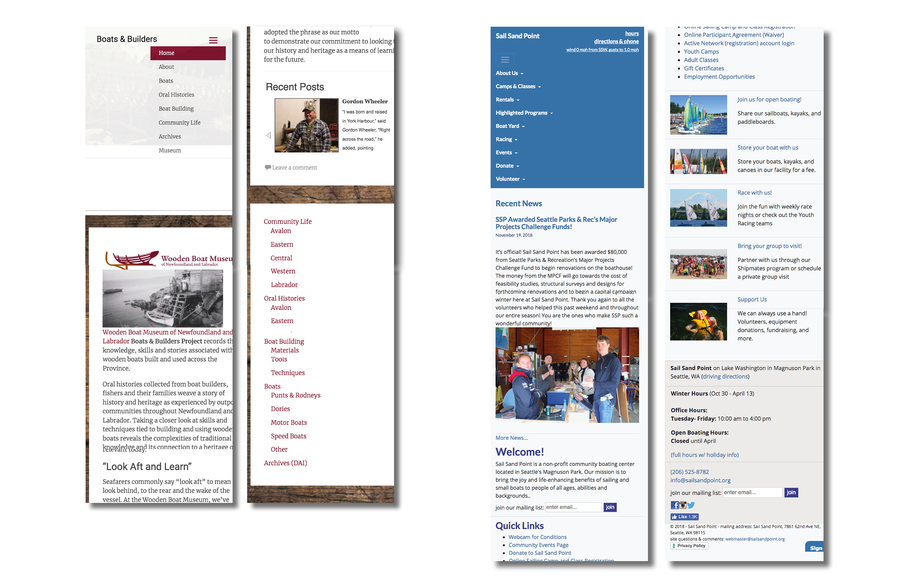Click the driving directions link
The height and width of the screenshot is (588, 909).
(x=725, y=376)
